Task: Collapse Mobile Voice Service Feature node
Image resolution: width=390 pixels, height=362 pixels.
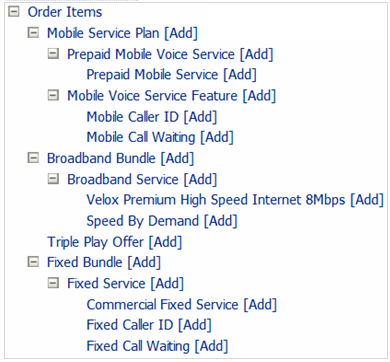Action: tap(53, 95)
